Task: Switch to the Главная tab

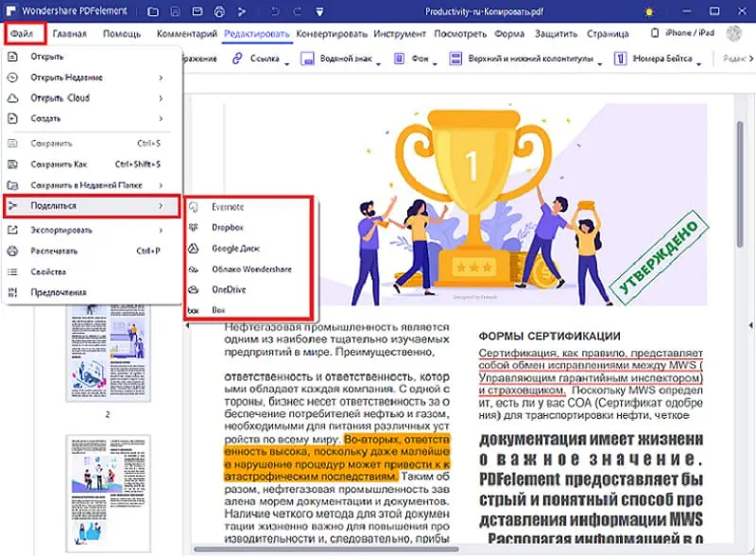Action: (69, 33)
